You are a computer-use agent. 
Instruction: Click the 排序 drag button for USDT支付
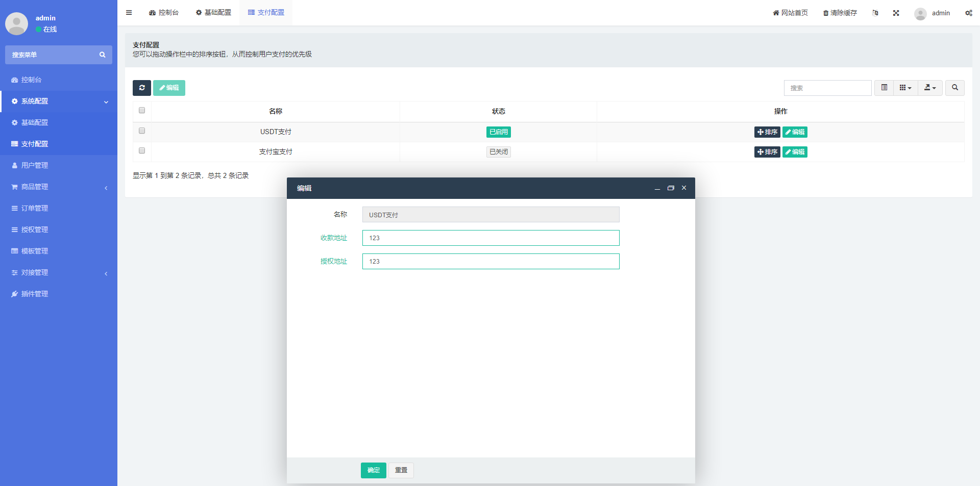pyautogui.click(x=767, y=132)
